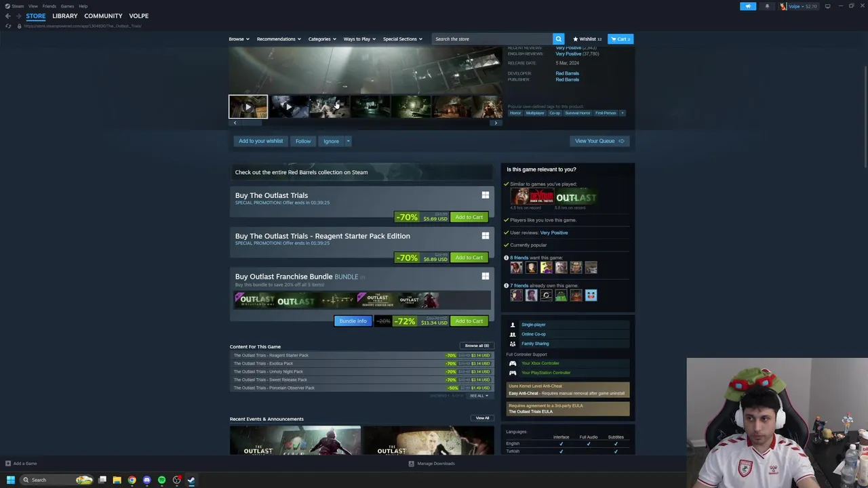Open Google Chrome from the taskbar
868x488 pixels.
(132, 480)
